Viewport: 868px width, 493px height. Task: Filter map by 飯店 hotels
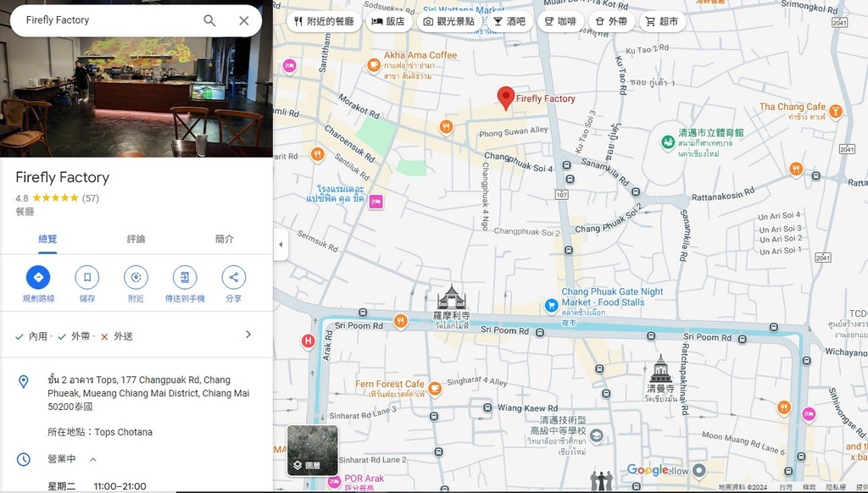pos(388,21)
